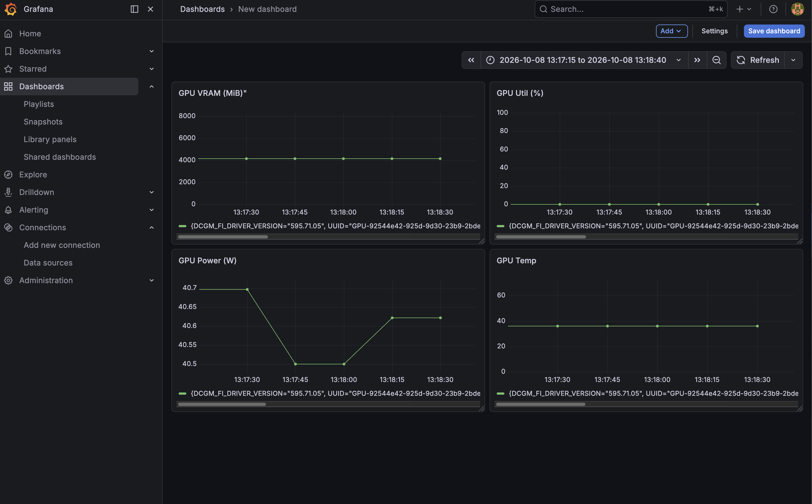Open the Home icon in sidebar
The width and height of the screenshot is (812, 504).
(x=8, y=34)
